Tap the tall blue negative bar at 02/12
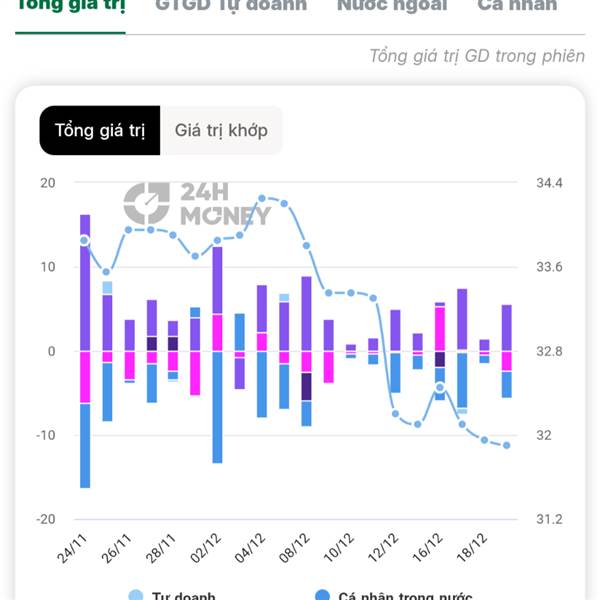The width and height of the screenshot is (600, 600). coord(217,407)
